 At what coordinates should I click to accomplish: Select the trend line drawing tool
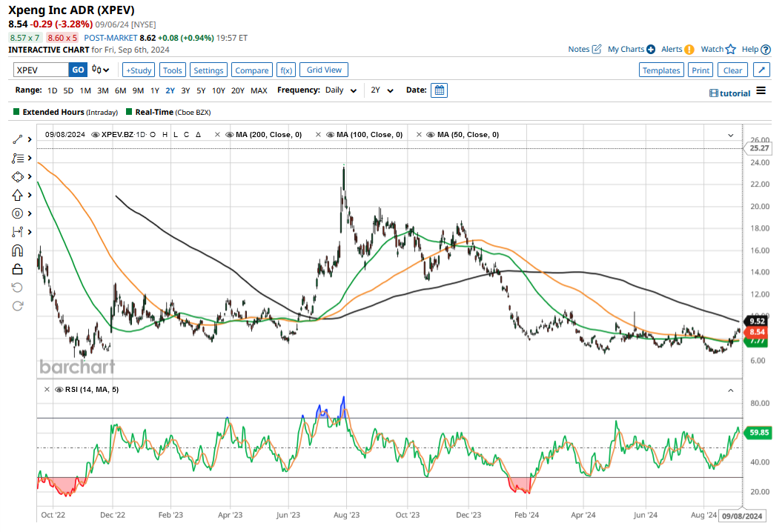[x=18, y=139]
